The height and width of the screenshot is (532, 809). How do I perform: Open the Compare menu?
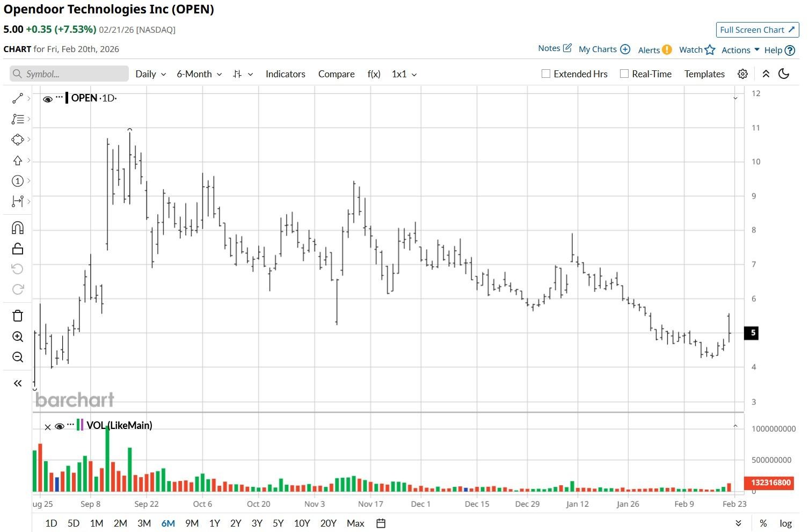coord(337,74)
